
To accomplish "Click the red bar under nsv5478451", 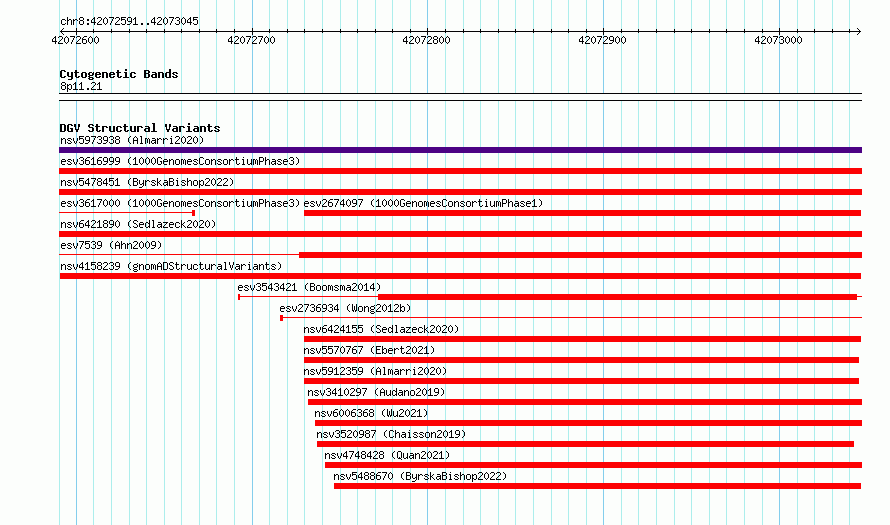I will point(460,192).
